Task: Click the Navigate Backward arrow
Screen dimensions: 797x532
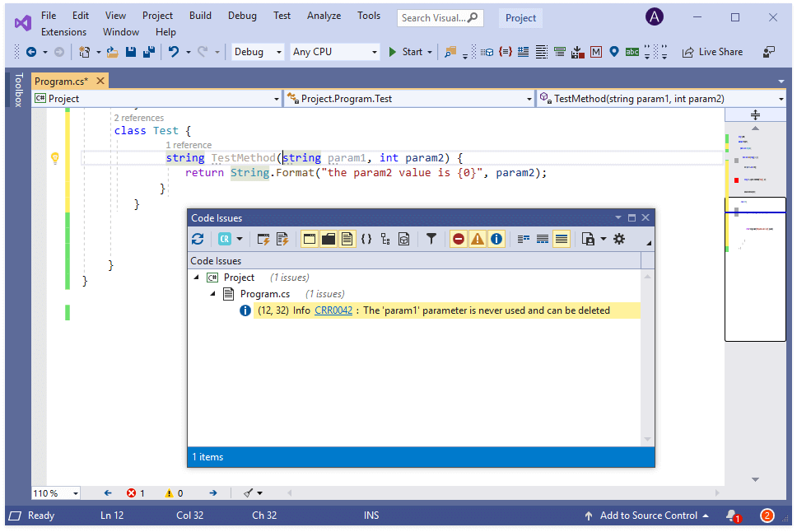Action: [x=33, y=51]
